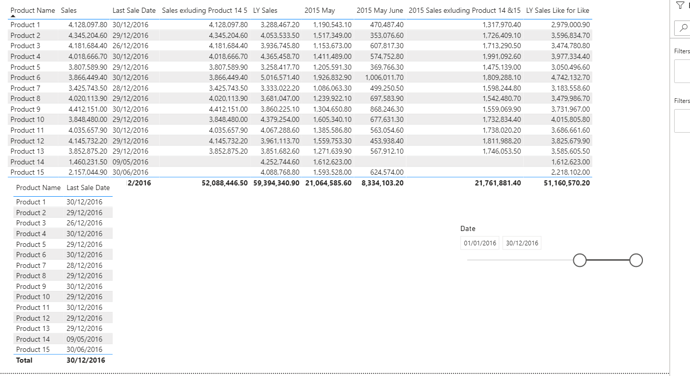The width and height of the screenshot is (690, 376).
Task: Click the Sales exluding Product 14 5 header
Action: point(205,10)
